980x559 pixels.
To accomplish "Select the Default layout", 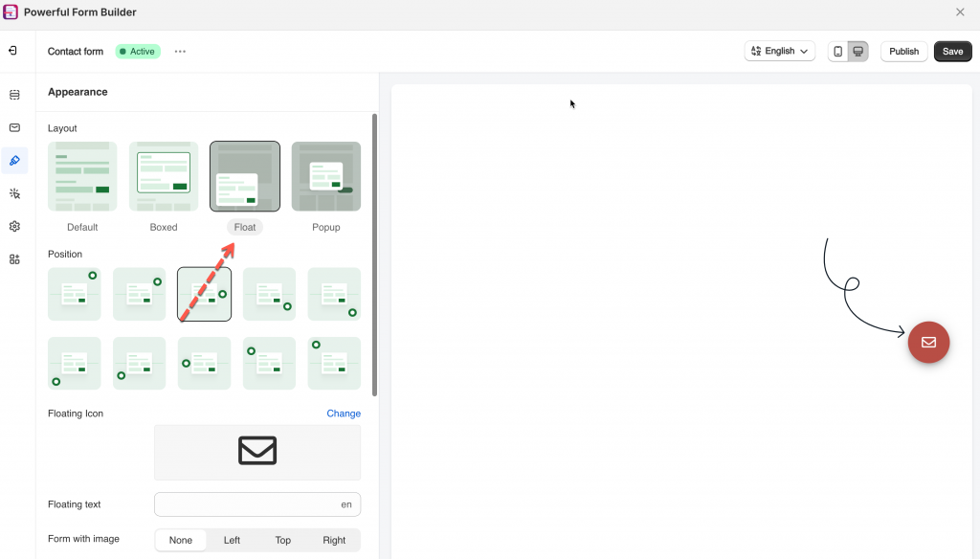I will (82, 177).
